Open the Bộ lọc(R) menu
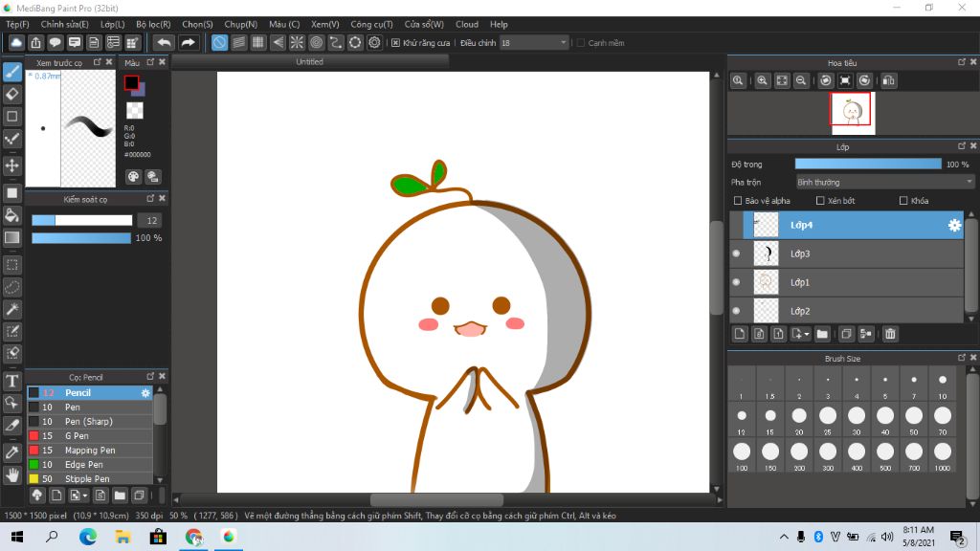The width and height of the screenshot is (980, 551). coord(153,24)
